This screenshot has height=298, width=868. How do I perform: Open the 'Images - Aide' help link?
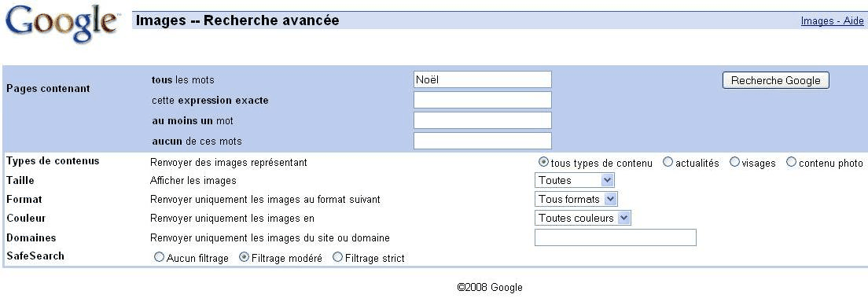[832, 21]
